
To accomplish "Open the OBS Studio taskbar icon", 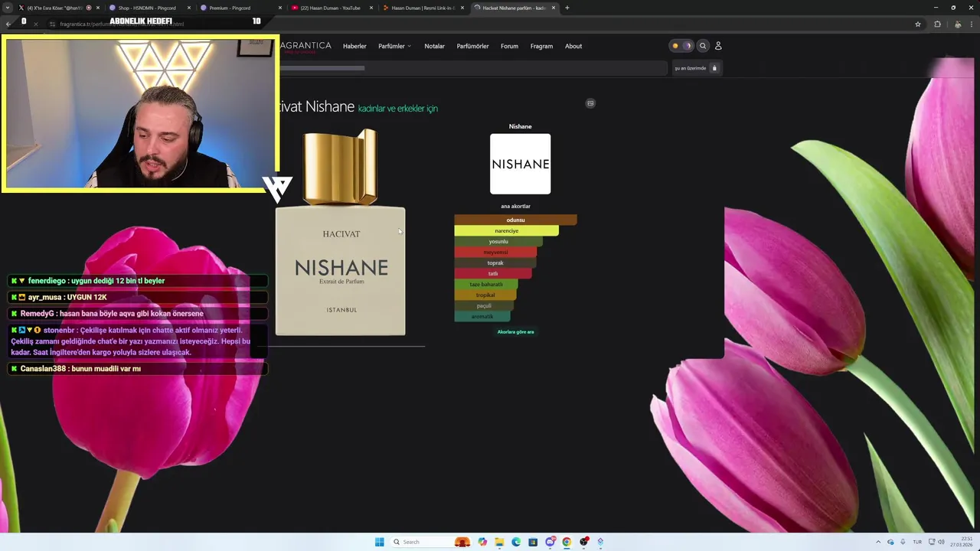I will click(x=583, y=542).
